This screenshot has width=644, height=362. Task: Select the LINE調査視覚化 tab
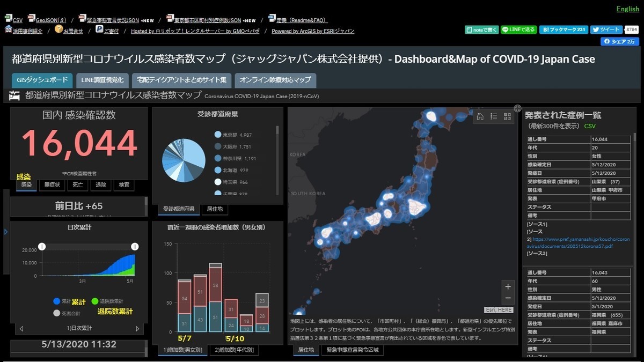(x=102, y=80)
